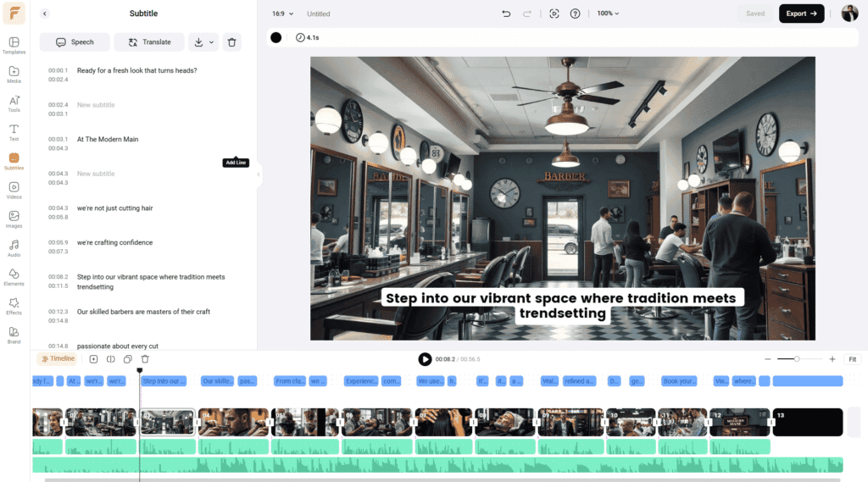Open the user profile avatar
The height and width of the screenshot is (482, 868).
[849, 14]
